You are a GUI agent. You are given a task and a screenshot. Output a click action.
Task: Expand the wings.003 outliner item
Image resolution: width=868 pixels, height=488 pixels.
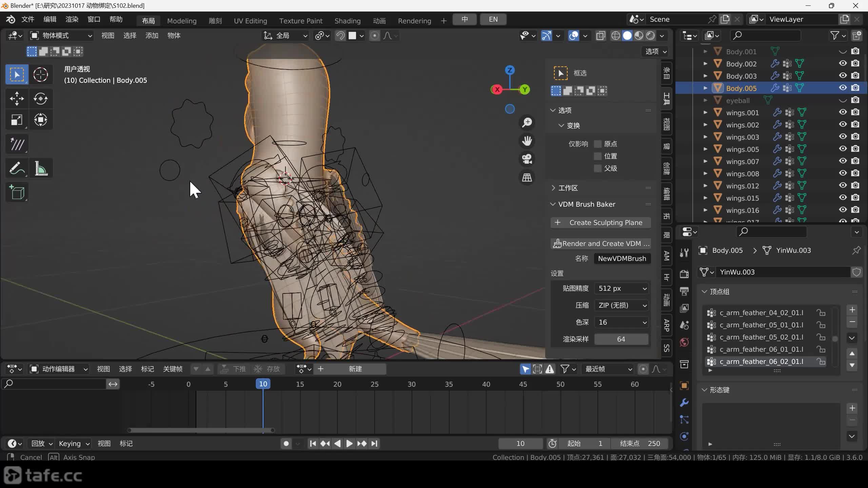(x=706, y=137)
